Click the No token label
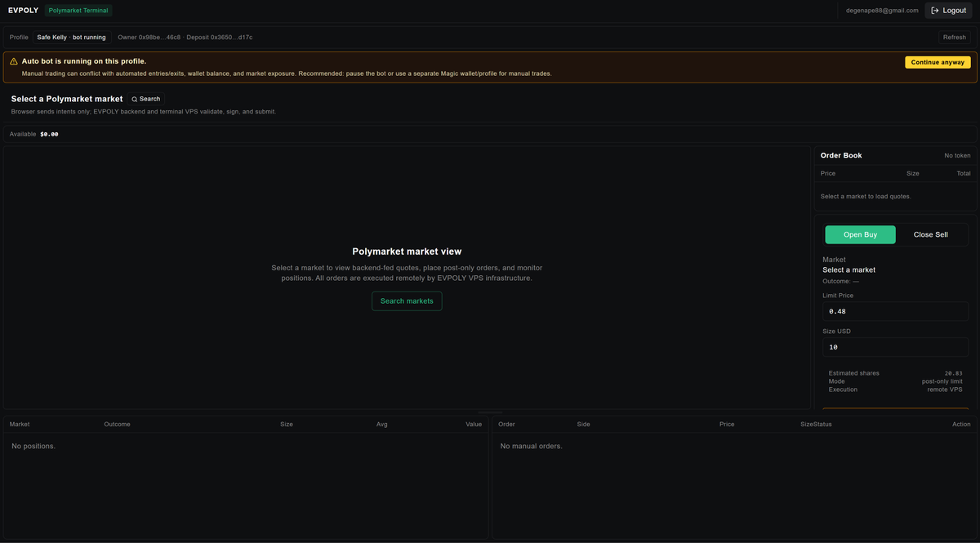Image resolution: width=980 pixels, height=543 pixels. pos(957,155)
